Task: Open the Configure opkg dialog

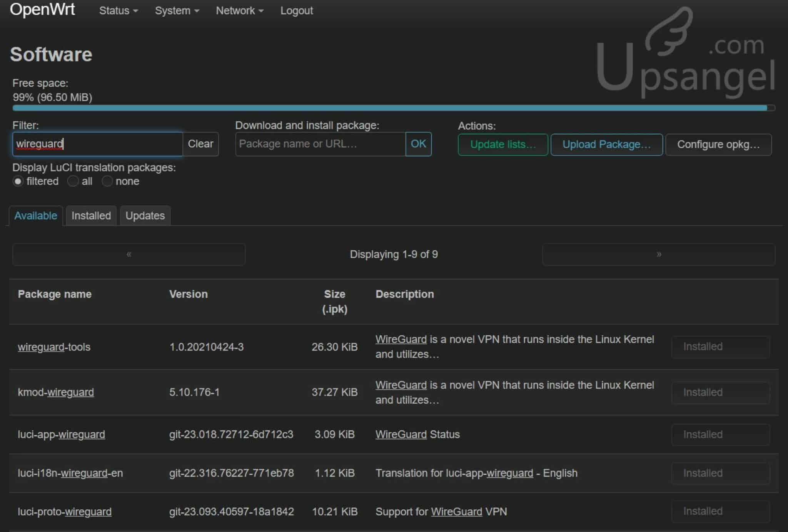Action: click(718, 145)
